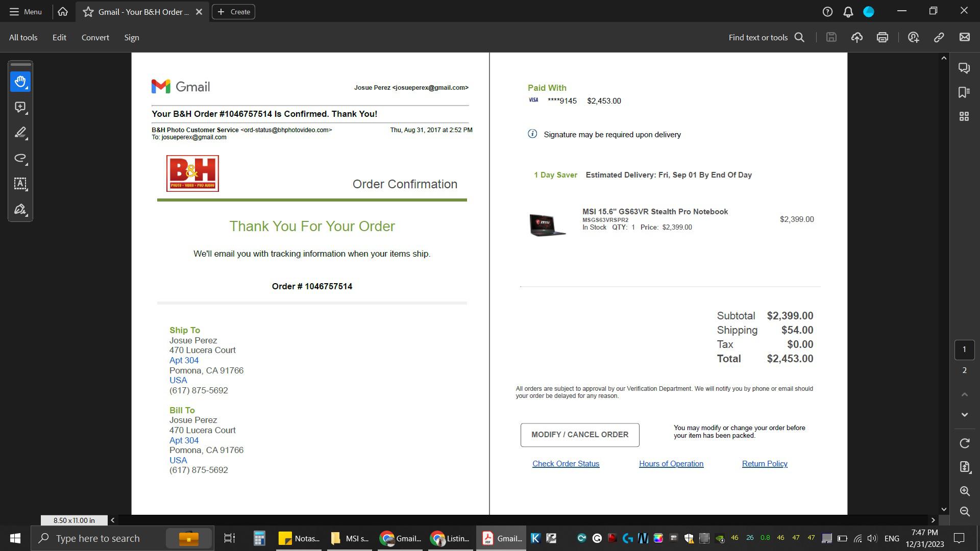This screenshot has width=980, height=551.
Task: Open the Hours of Operation link
Action: coord(671,464)
